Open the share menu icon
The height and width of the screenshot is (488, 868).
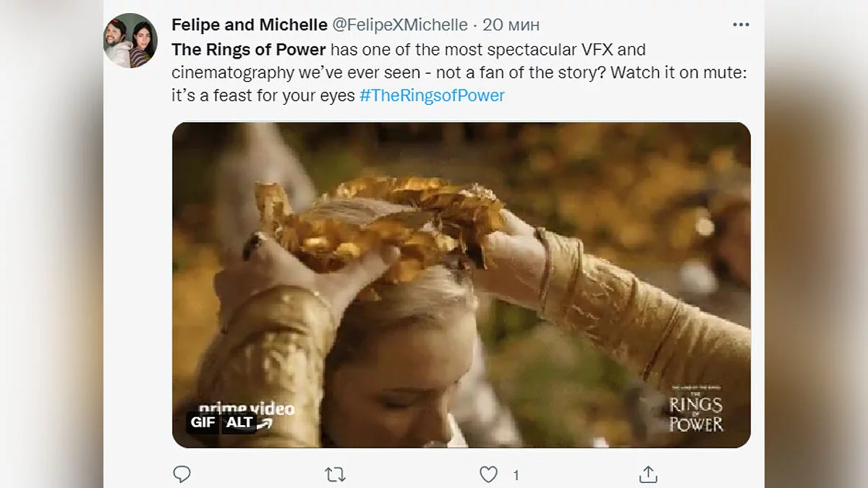(648, 474)
